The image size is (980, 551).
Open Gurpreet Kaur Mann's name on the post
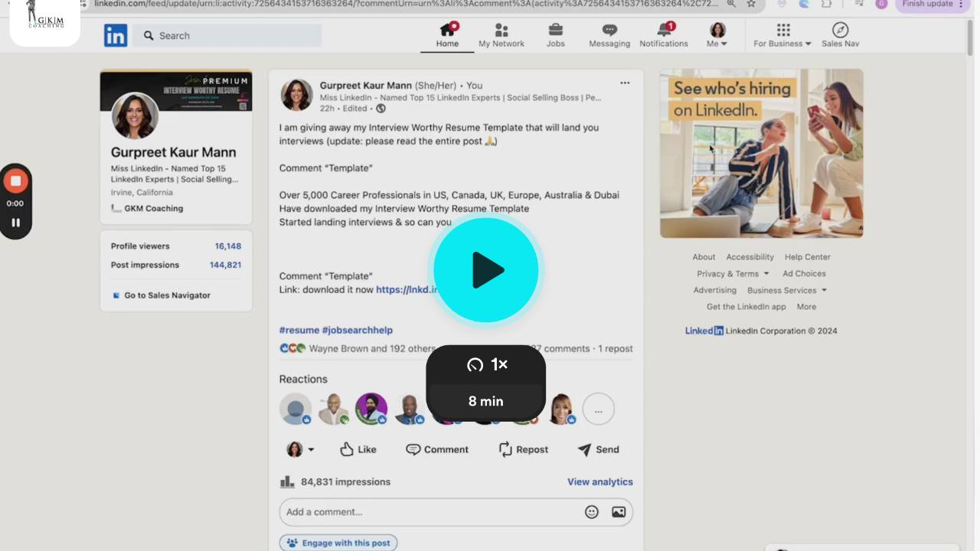coord(366,86)
